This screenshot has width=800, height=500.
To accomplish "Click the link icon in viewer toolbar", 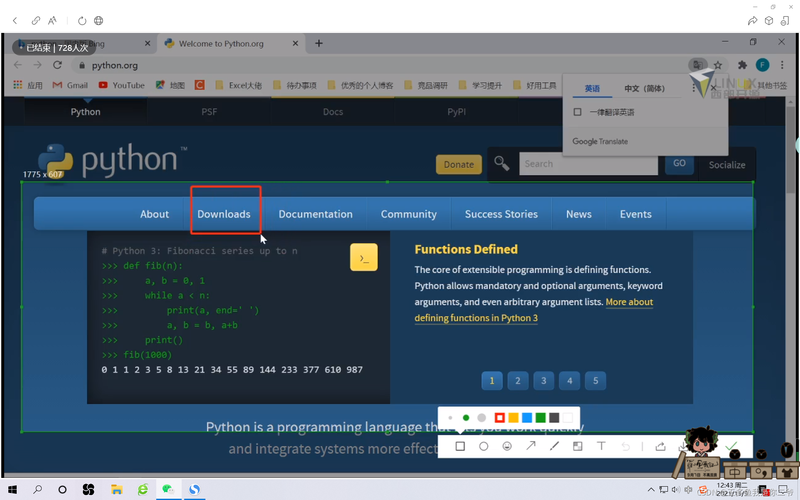I will click(35, 20).
